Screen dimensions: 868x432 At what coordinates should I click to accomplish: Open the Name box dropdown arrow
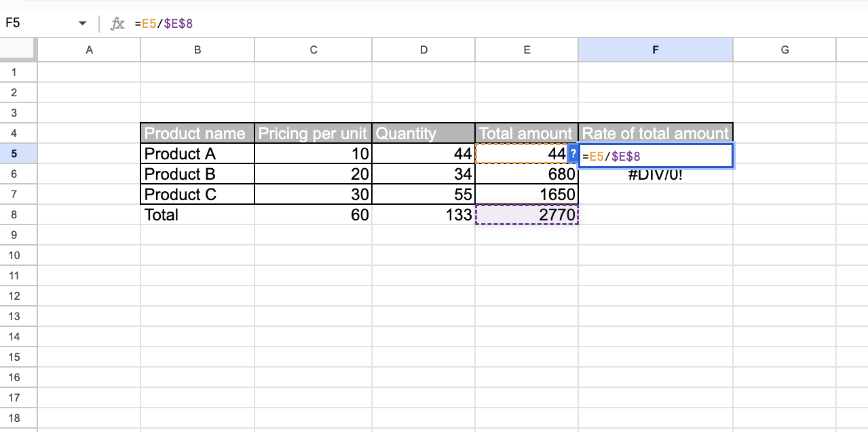[83, 23]
